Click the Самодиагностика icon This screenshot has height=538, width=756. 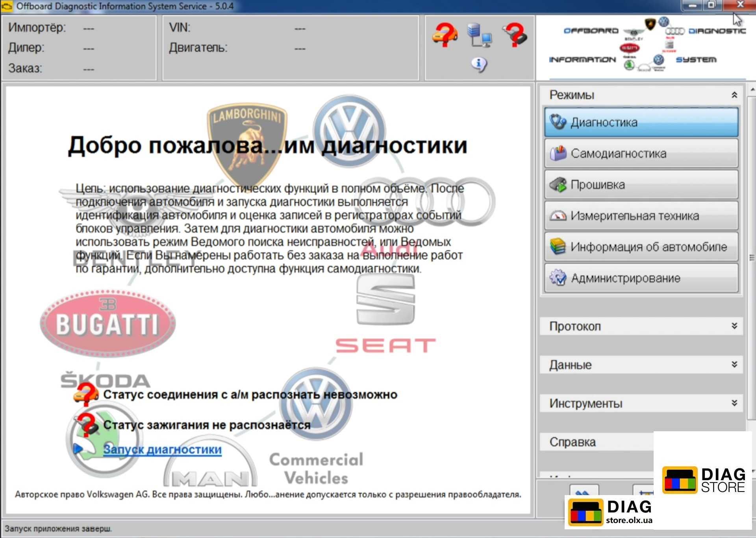click(558, 154)
